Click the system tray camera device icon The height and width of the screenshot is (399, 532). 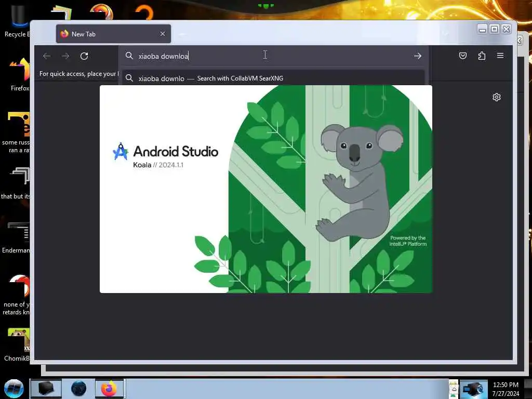[x=473, y=389]
